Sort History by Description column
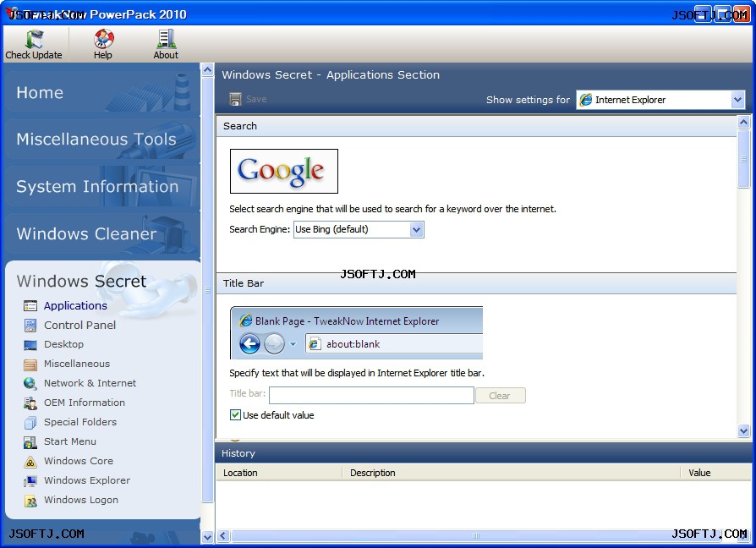The image size is (756, 548). (x=511, y=473)
